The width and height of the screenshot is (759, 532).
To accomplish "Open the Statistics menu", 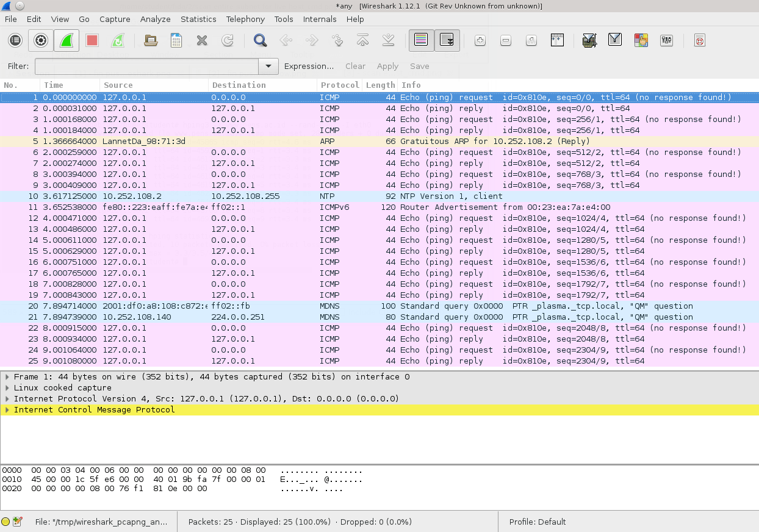I will (x=198, y=19).
